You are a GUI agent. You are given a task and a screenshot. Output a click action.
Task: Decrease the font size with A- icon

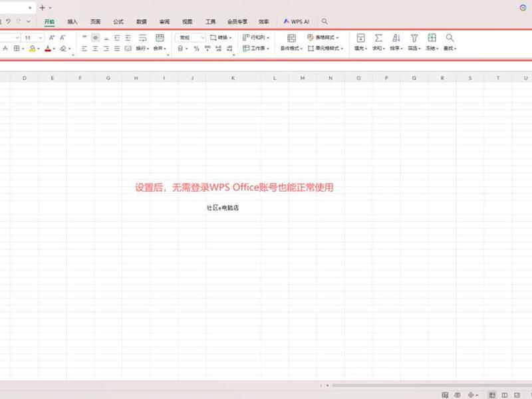[63, 38]
